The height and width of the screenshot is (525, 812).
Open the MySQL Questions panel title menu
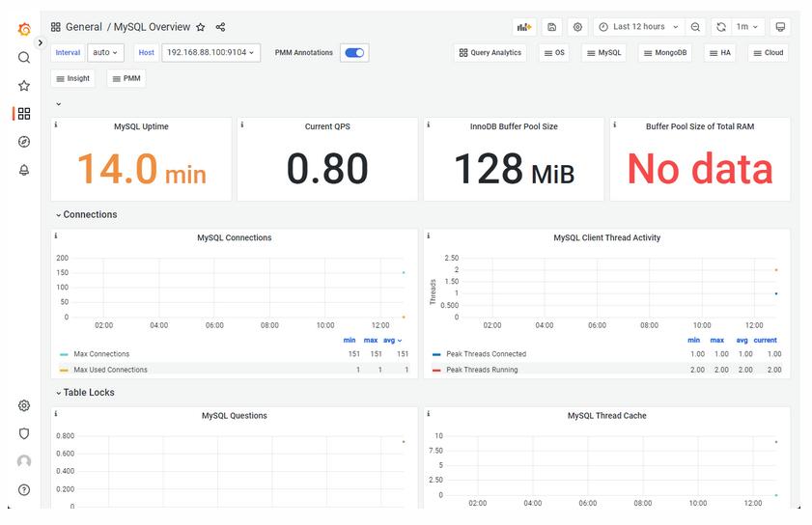[234, 416]
